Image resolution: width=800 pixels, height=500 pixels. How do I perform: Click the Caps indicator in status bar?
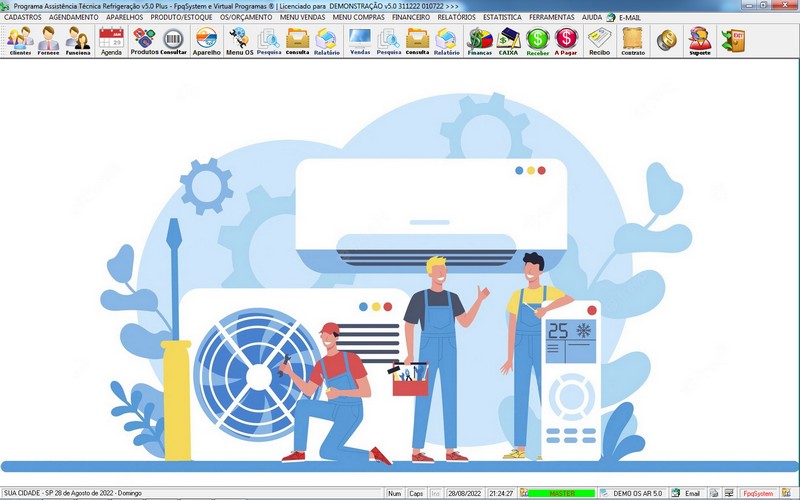[x=416, y=493]
